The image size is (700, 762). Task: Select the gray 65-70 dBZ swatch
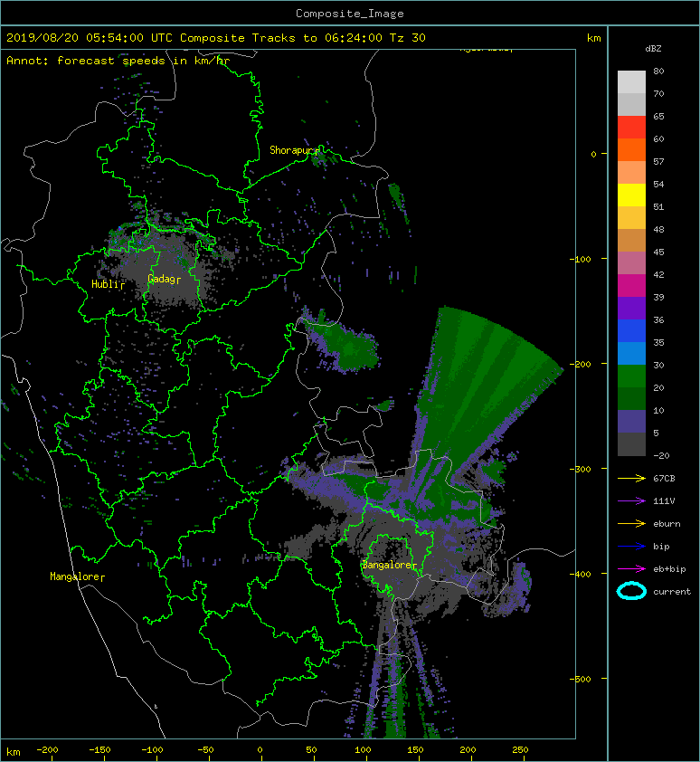click(631, 104)
